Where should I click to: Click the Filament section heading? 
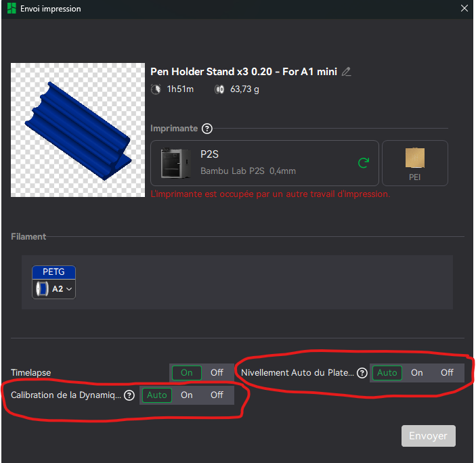(x=28, y=237)
